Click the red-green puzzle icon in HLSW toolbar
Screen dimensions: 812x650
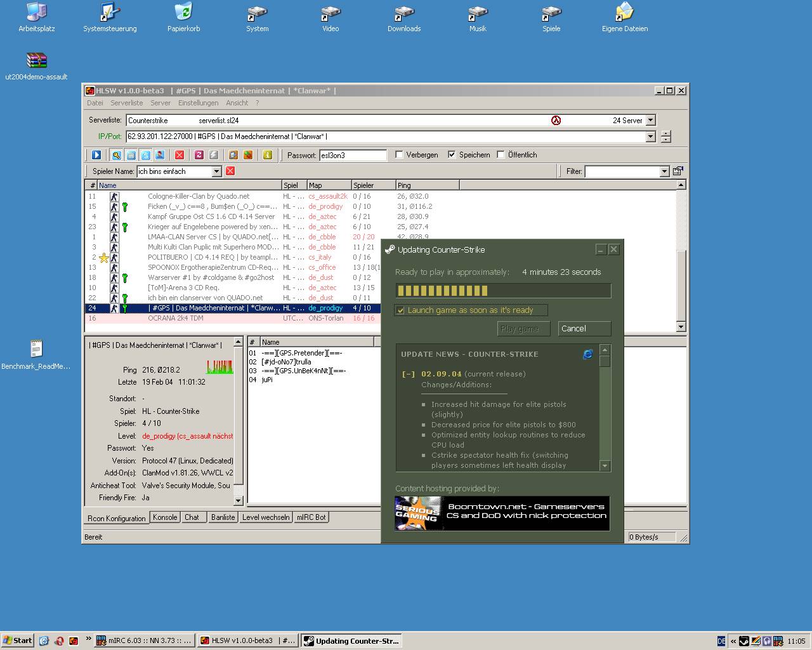click(248, 155)
